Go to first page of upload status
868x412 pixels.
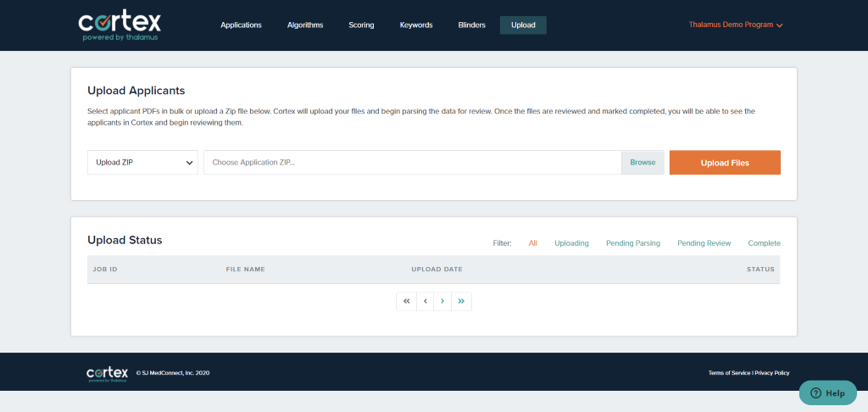click(x=406, y=301)
